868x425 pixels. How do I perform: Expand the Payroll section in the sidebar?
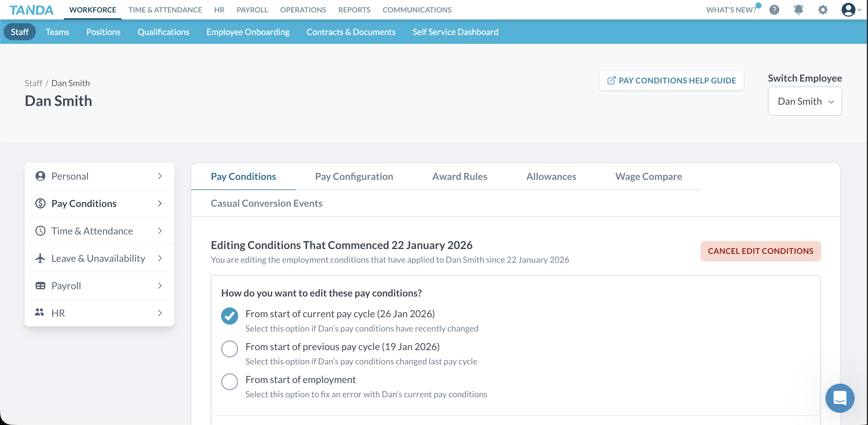pyautogui.click(x=99, y=285)
